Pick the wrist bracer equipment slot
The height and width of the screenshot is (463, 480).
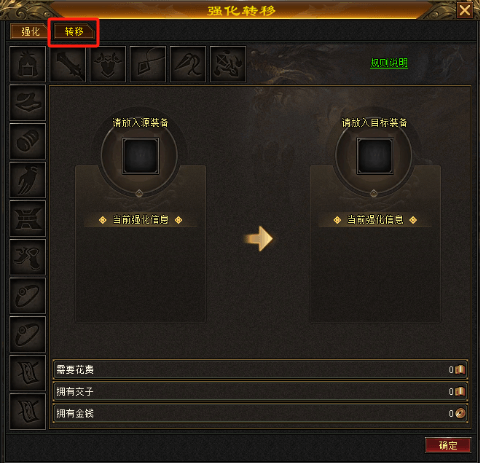click(27, 141)
